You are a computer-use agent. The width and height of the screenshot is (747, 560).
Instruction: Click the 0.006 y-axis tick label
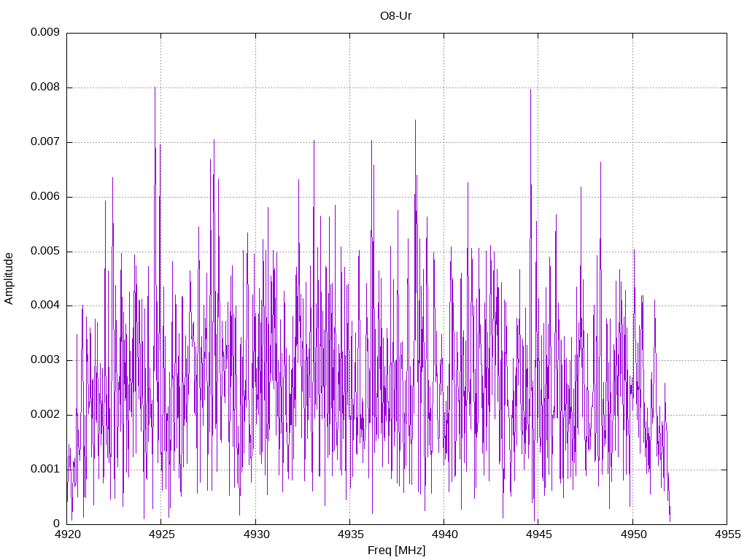pos(45,196)
